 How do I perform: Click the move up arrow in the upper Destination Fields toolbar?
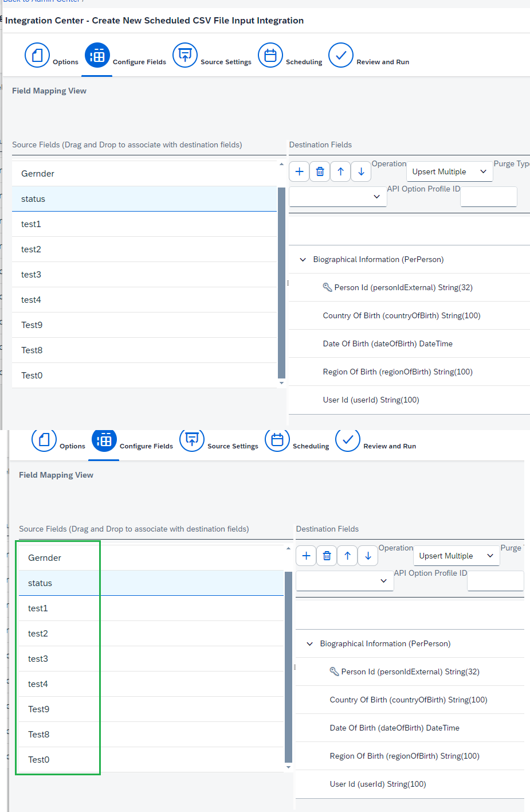(x=340, y=171)
